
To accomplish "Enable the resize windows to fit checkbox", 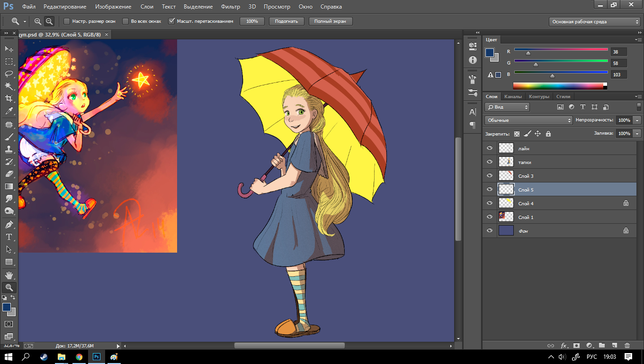I will (67, 21).
